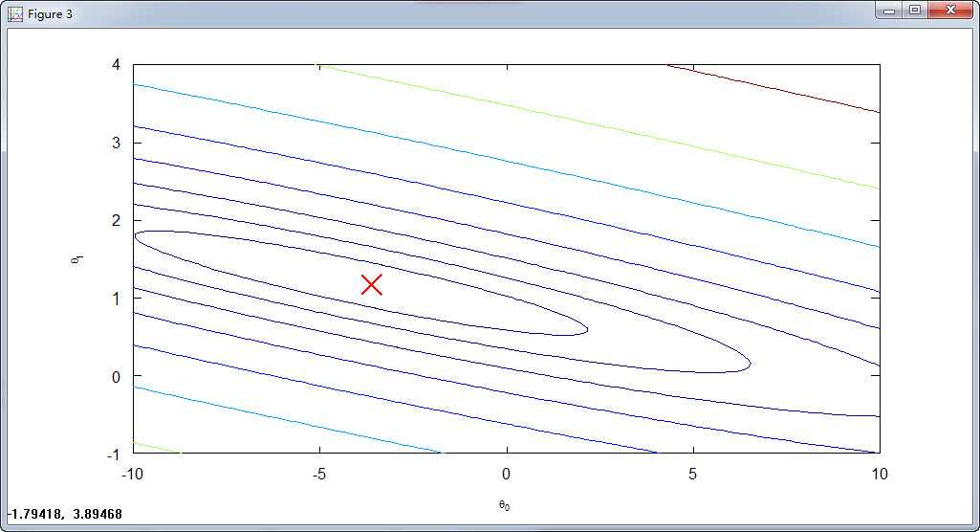Click the x-axis tick label -10

(132, 474)
